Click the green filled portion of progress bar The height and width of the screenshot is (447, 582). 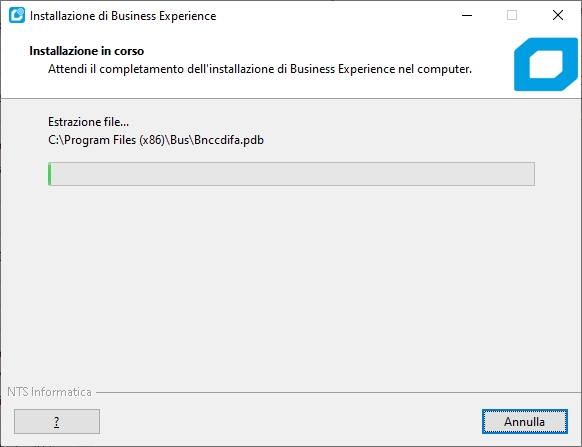tap(50, 174)
